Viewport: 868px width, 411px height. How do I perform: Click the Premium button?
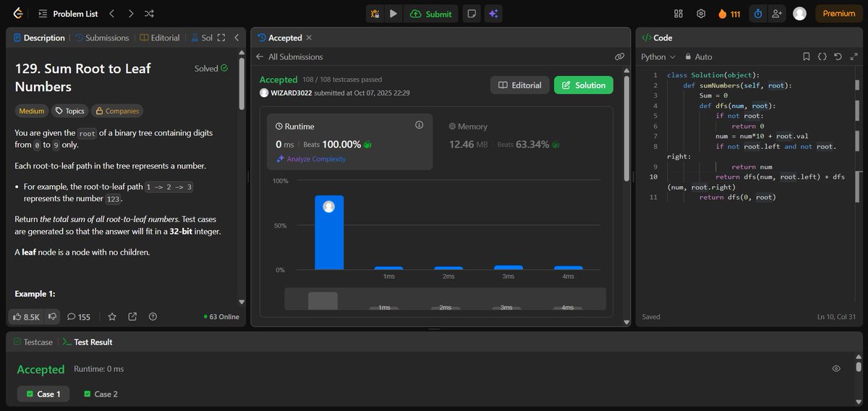click(839, 13)
